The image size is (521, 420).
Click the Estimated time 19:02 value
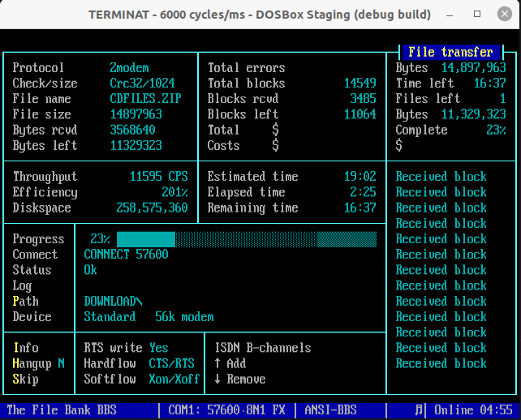(360, 176)
